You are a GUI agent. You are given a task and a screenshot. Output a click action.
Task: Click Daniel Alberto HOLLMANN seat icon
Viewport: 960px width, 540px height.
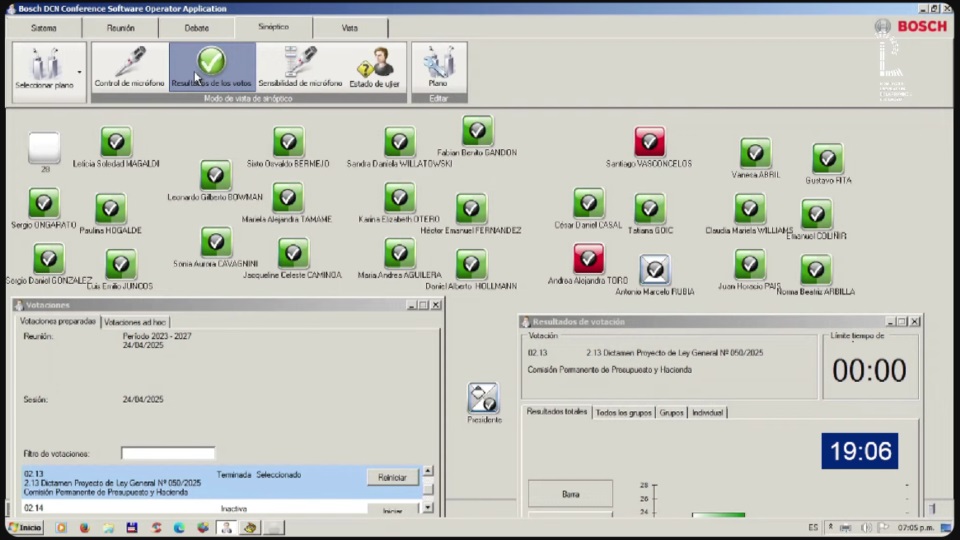(x=471, y=264)
